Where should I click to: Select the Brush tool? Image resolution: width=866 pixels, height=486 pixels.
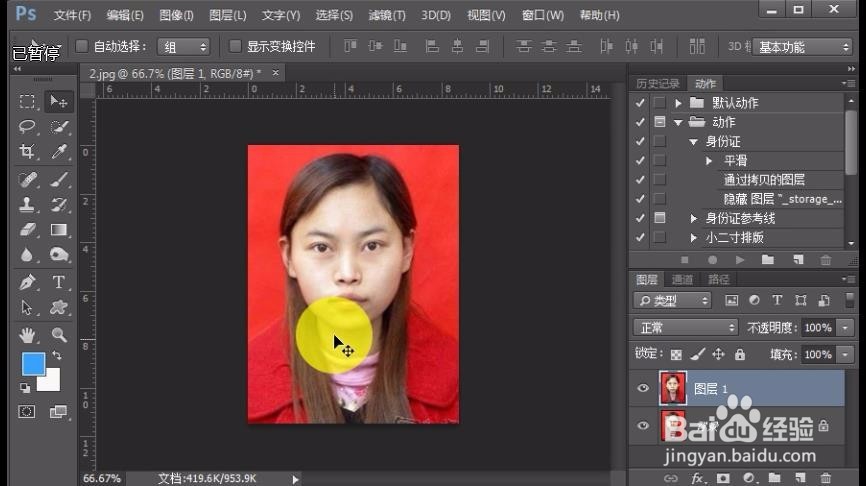point(59,179)
